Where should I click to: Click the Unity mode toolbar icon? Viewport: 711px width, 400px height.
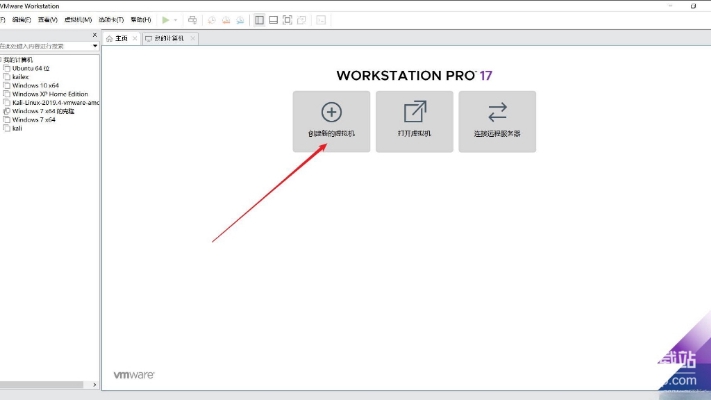(x=302, y=20)
